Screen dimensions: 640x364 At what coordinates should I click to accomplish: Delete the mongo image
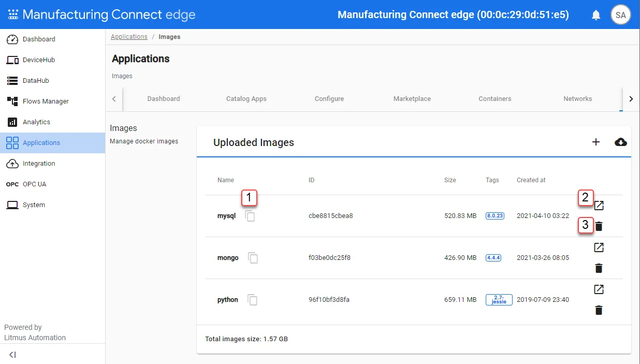(599, 268)
